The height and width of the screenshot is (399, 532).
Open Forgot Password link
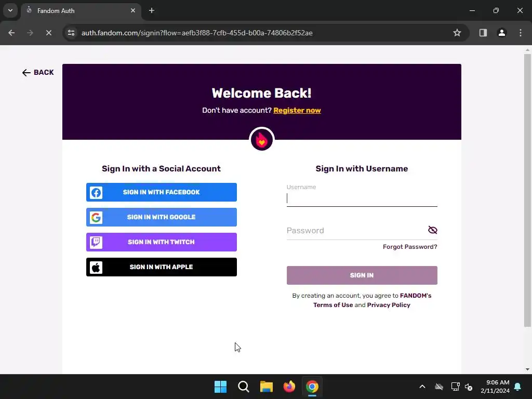click(410, 247)
